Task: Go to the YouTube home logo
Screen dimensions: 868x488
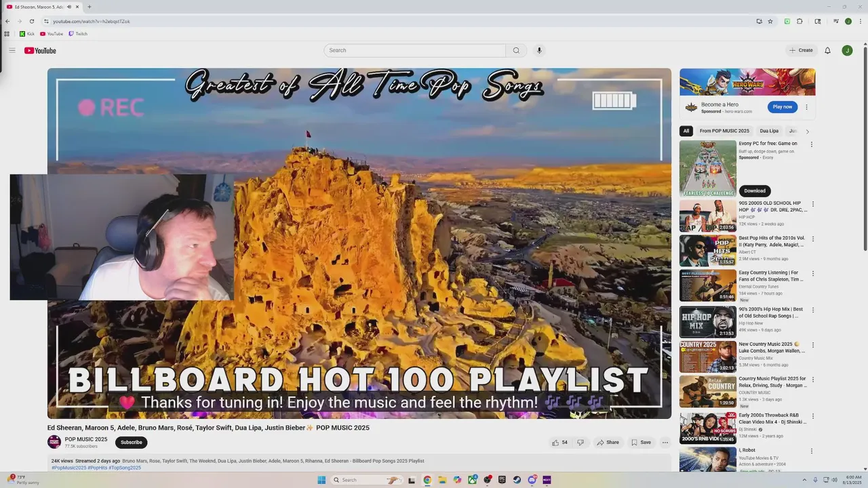Action: click(x=40, y=51)
